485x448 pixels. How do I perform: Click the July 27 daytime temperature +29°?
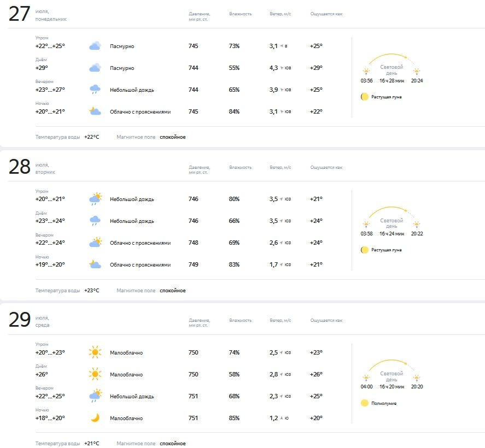pos(42,68)
